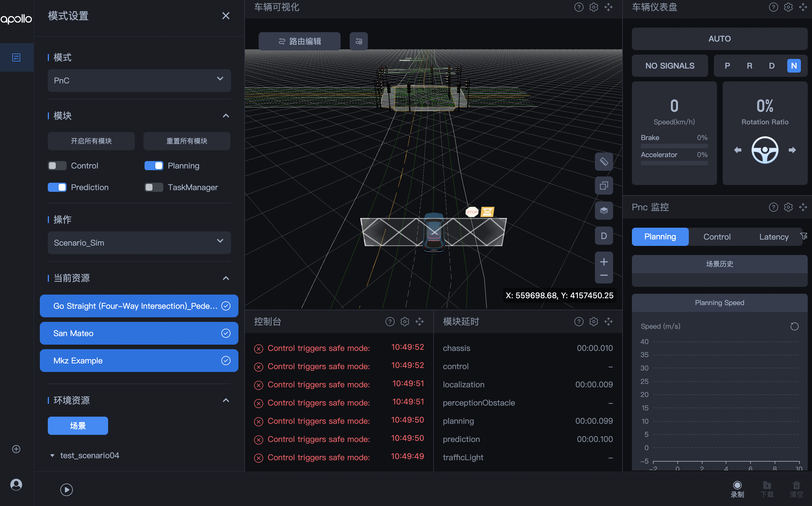Collapse the test_scenario04 tree item
This screenshot has width=812, height=506.
[x=52, y=455]
